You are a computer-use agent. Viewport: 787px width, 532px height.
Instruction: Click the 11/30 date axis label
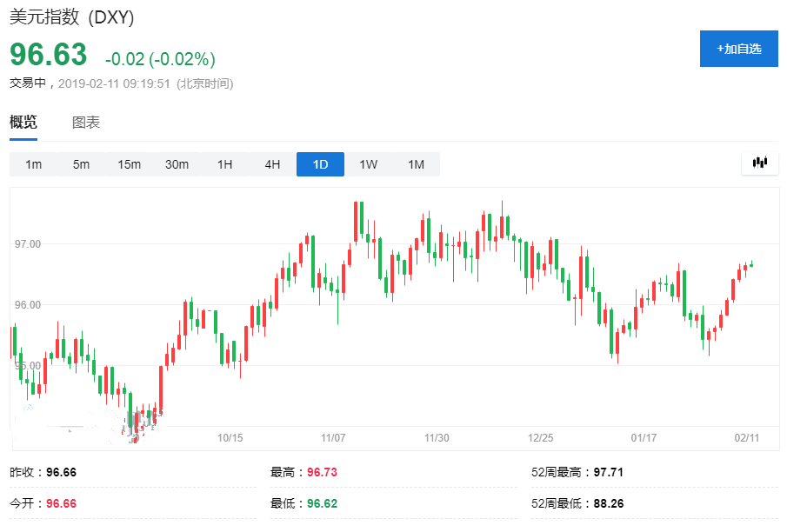[x=437, y=437]
